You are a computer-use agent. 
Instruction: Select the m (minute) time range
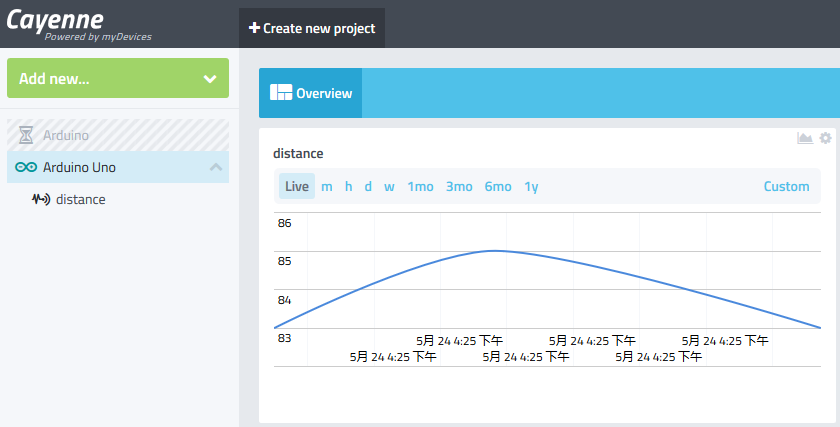pyautogui.click(x=327, y=186)
